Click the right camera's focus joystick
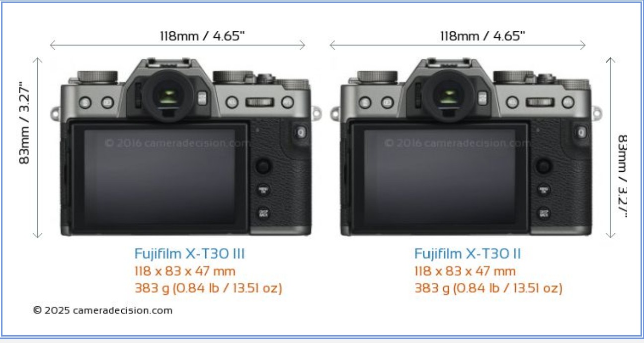Image resolution: width=644 pixels, height=343 pixels. 544,166
